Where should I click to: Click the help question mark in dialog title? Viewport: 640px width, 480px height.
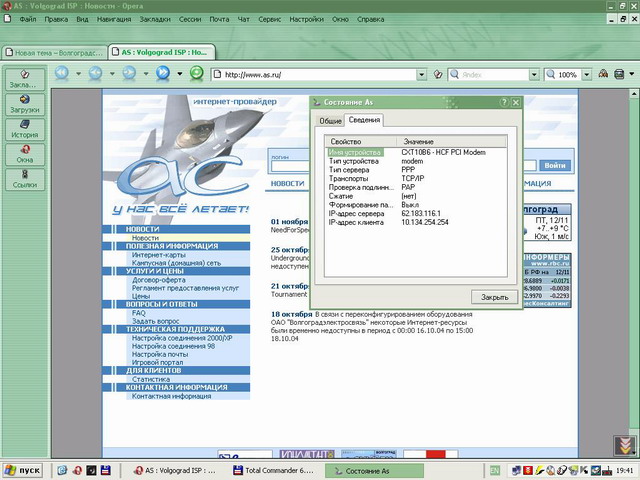(x=503, y=102)
